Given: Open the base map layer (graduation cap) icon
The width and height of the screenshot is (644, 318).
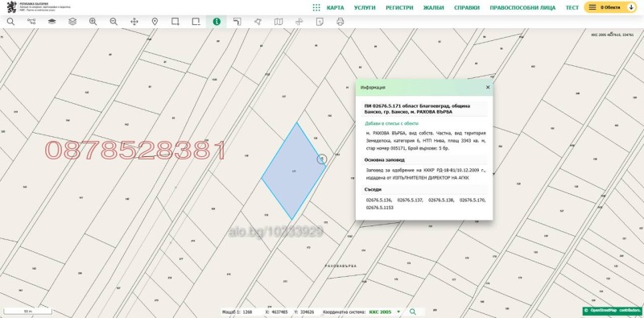Looking at the screenshot, I should 52,22.
